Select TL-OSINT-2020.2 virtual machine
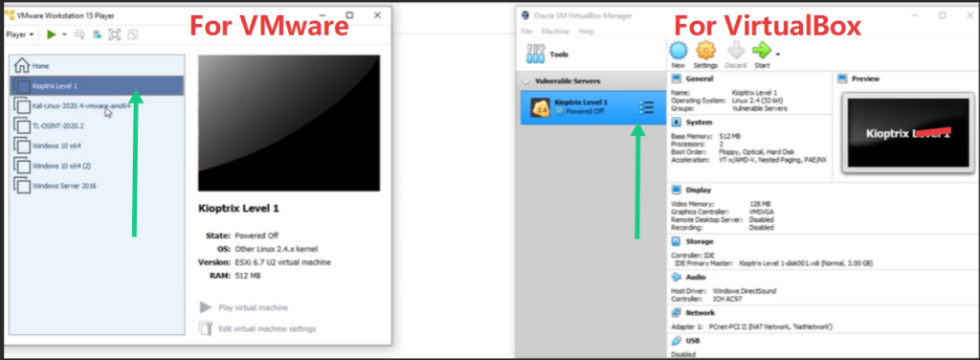 click(x=97, y=125)
